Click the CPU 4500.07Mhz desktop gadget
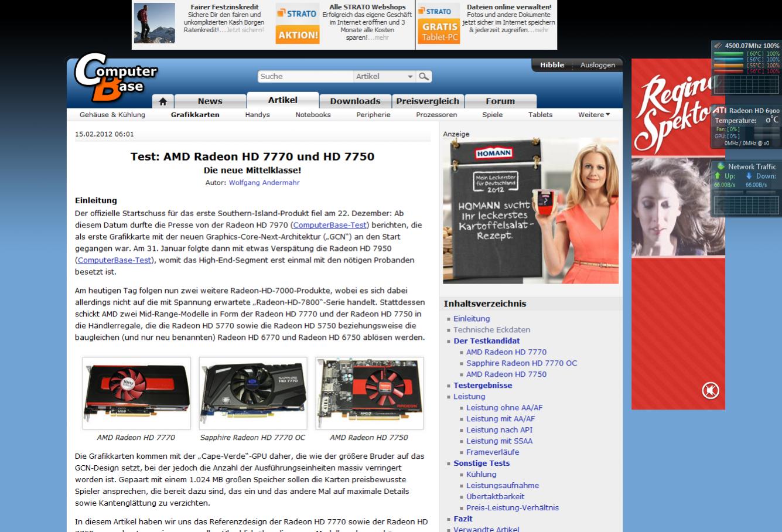 pyautogui.click(x=746, y=67)
